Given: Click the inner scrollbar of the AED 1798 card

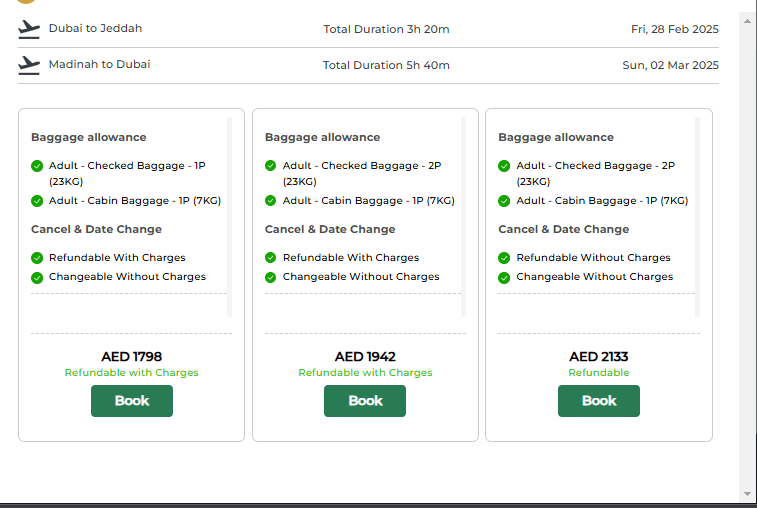Looking at the screenshot, I should 229,215.
